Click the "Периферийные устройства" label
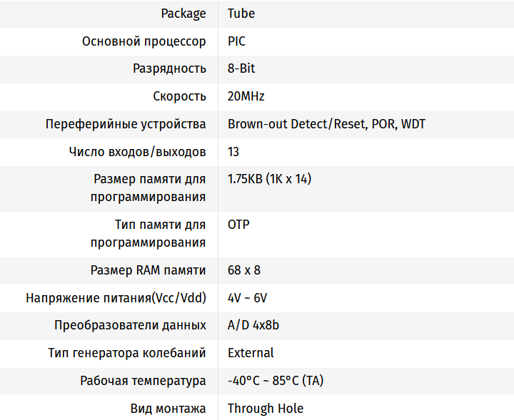514x420 pixels. click(x=126, y=124)
